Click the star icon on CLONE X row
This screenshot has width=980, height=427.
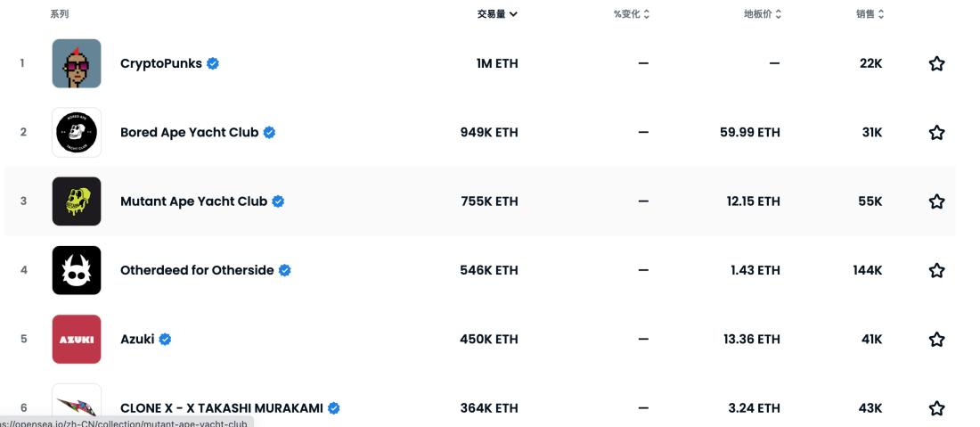(x=936, y=408)
